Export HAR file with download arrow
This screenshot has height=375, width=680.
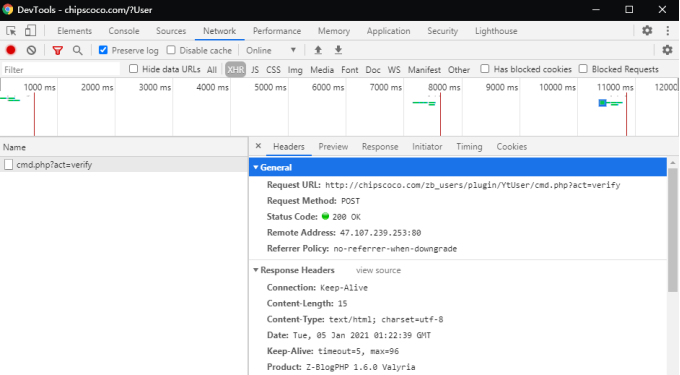tap(338, 50)
